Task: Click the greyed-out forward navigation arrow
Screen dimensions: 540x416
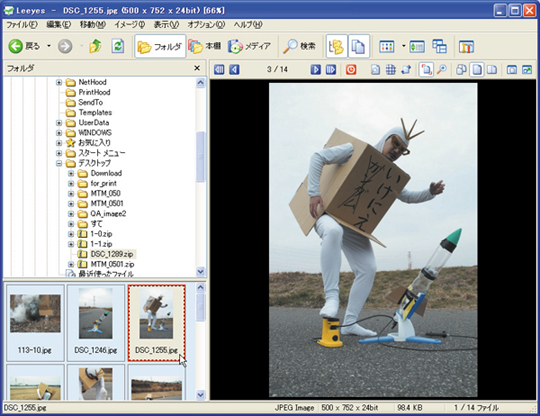Action: (x=65, y=46)
